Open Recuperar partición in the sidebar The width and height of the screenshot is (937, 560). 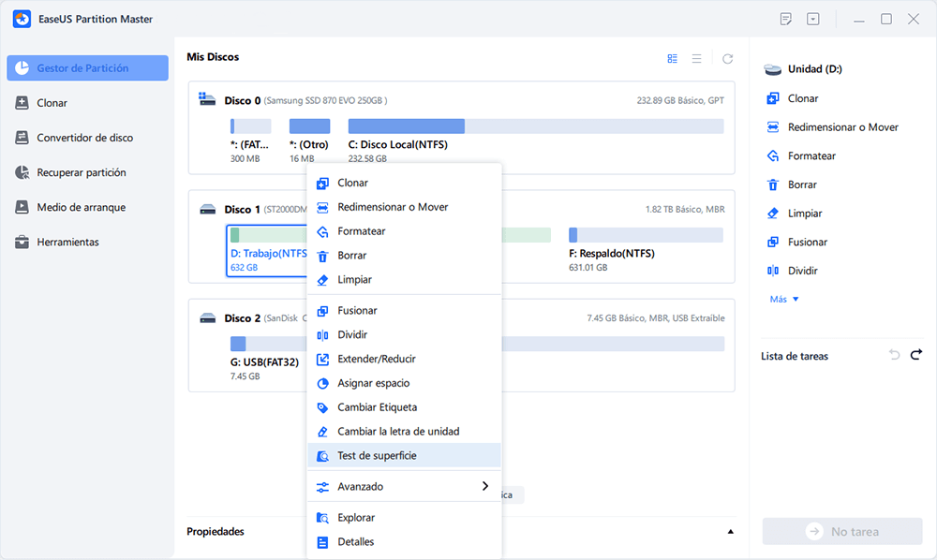pyautogui.click(x=88, y=172)
